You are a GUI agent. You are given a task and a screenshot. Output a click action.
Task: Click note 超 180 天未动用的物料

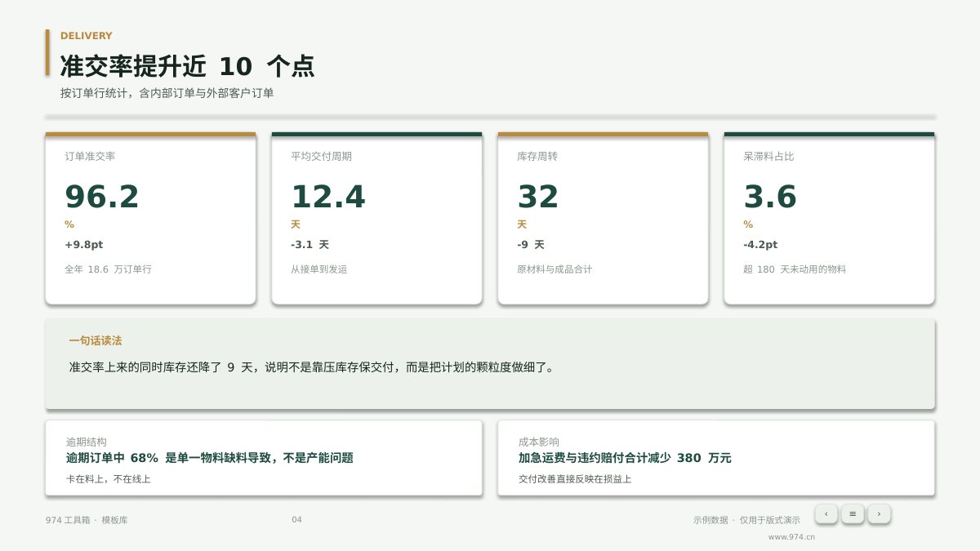point(795,269)
